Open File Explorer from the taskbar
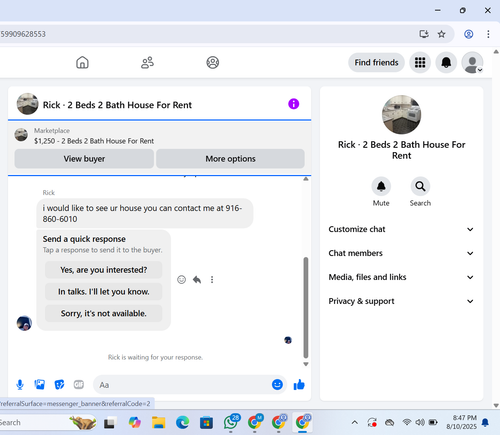This screenshot has width=500, height=435. point(158,423)
